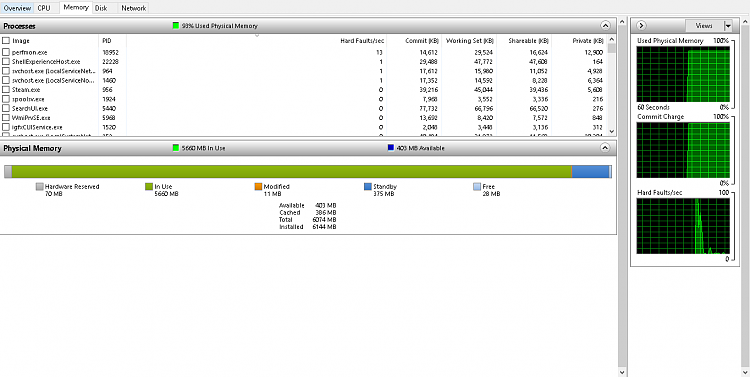Tick the igfxCUIService.exe checkbox

(x=6, y=127)
